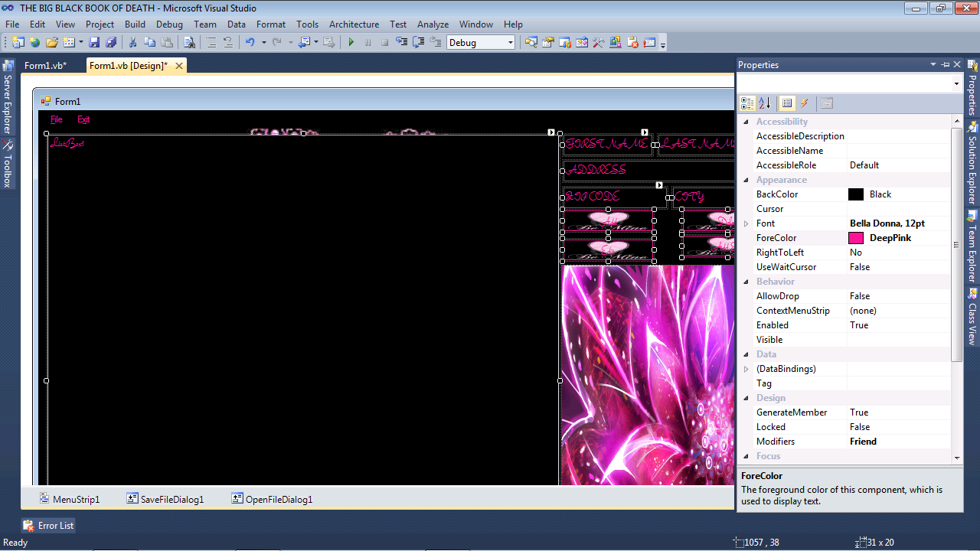Click the Error List toolbar icon with red mark

[632, 43]
